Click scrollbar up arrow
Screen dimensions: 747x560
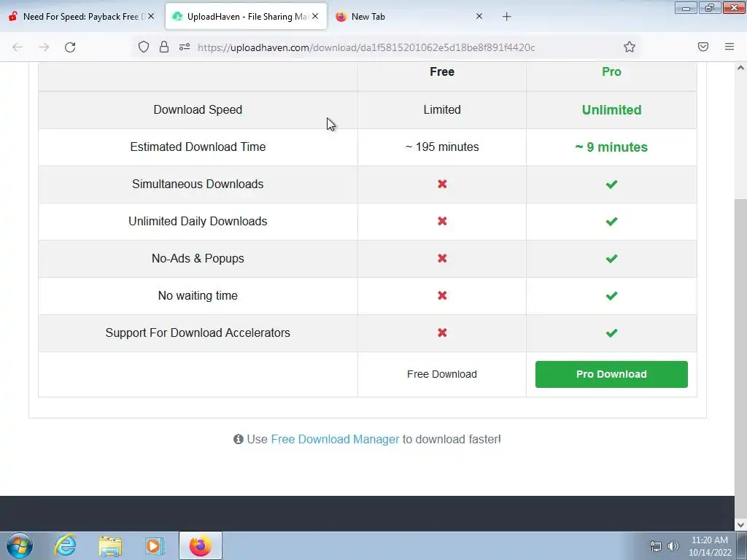(740, 68)
